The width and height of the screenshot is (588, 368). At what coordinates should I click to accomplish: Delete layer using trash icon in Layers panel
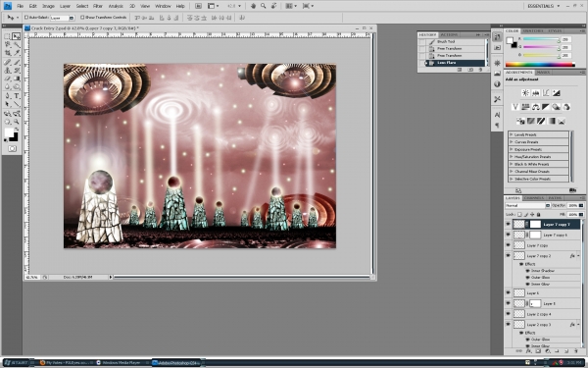576,351
